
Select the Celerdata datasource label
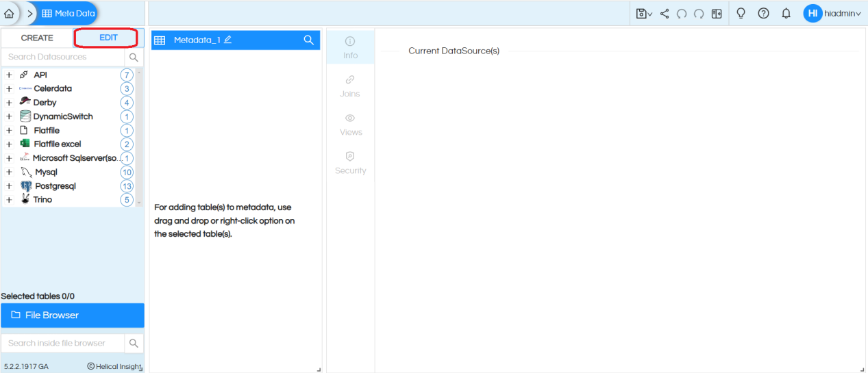point(53,88)
